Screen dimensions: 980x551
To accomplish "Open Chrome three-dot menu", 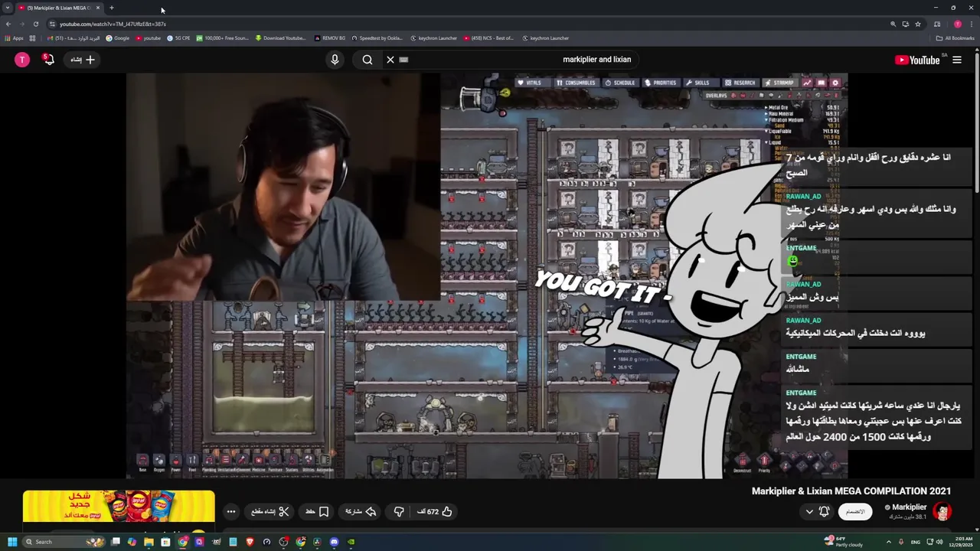I will coord(971,24).
